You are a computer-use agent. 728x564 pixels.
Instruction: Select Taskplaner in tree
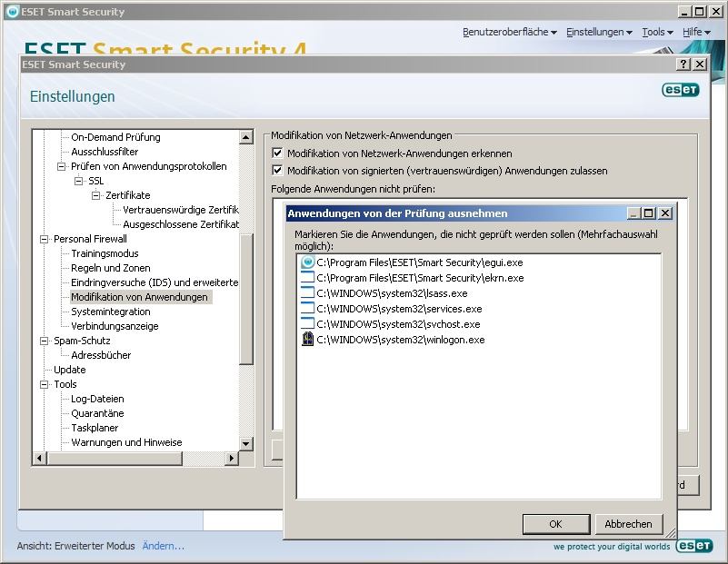click(x=95, y=428)
